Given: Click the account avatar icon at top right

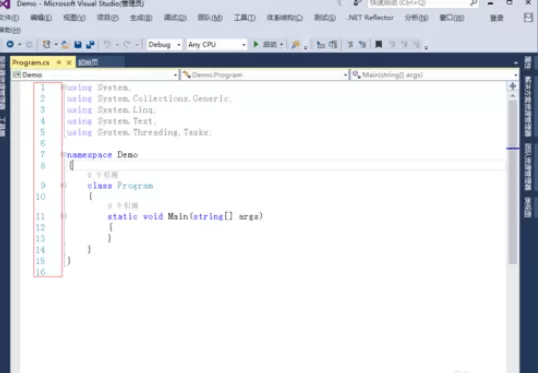Looking at the screenshot, I should (528, 18).
